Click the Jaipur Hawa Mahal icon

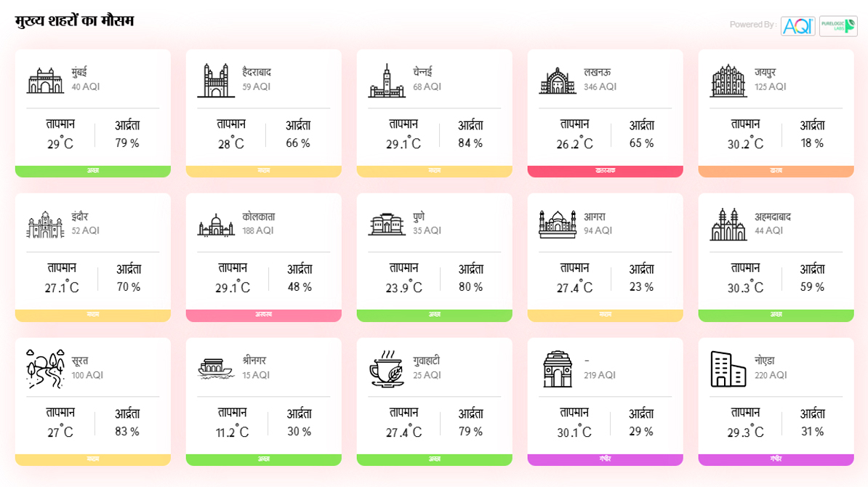point(728,79)
